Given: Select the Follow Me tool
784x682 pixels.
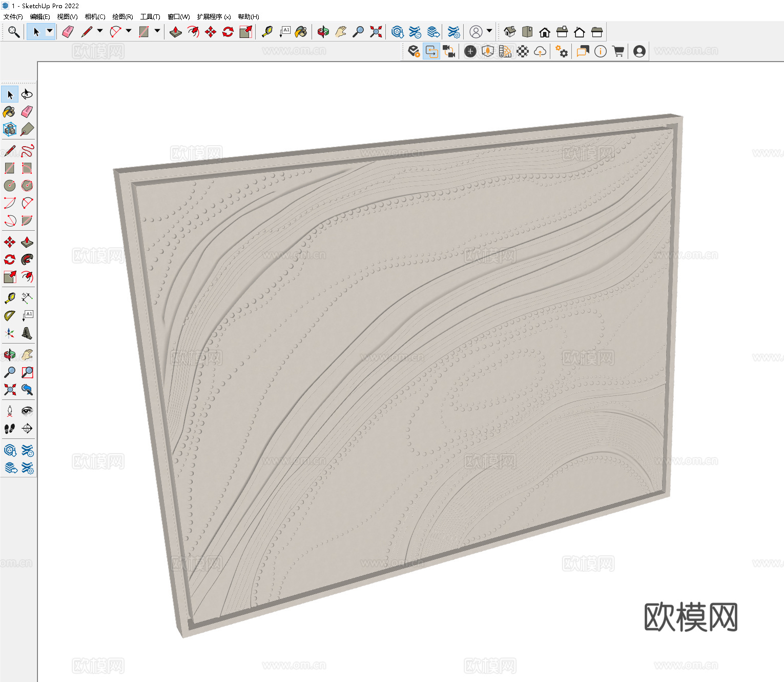Looking at the screenshot, I should point(27,259).
